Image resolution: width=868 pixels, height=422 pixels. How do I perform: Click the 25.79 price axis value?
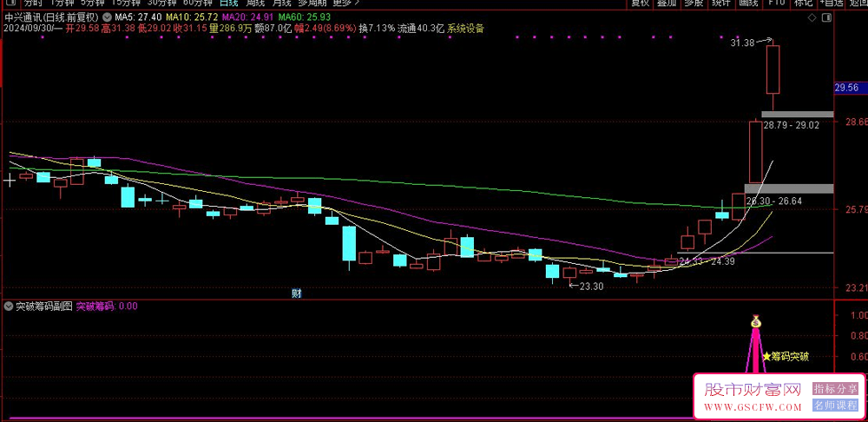(856, 210)
